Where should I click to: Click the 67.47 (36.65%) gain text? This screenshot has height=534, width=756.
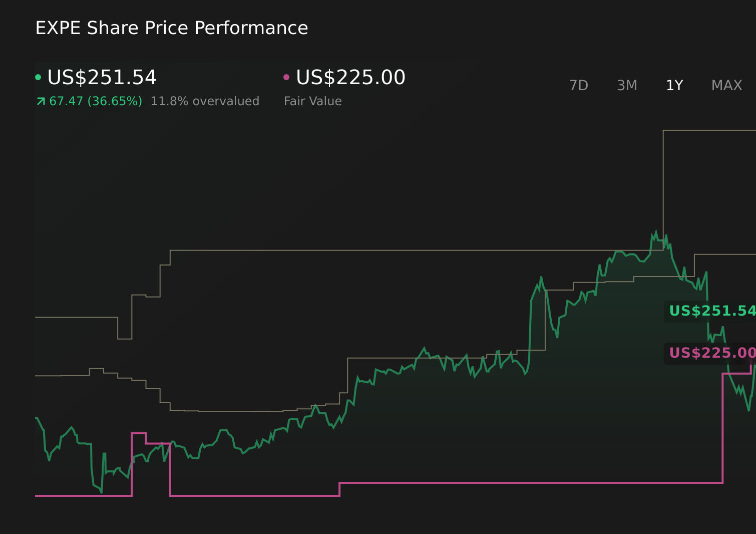click(96, 101)
